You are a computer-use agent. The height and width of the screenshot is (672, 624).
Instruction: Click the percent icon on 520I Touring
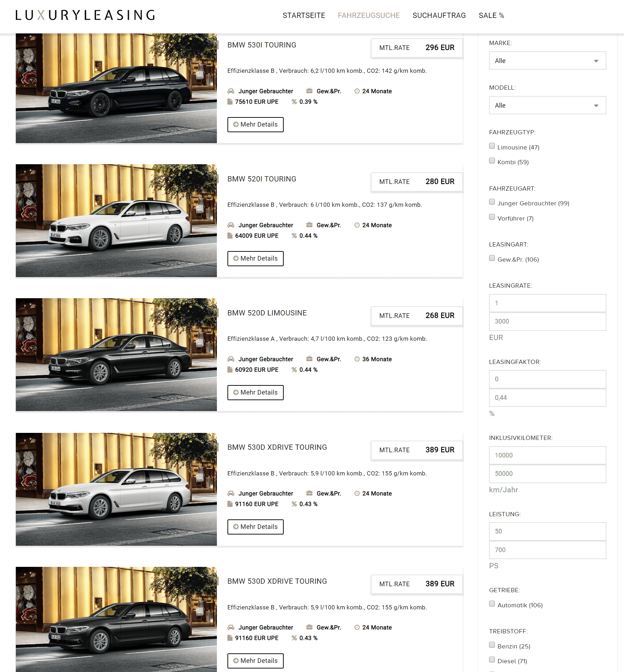[x=294, y=236]
